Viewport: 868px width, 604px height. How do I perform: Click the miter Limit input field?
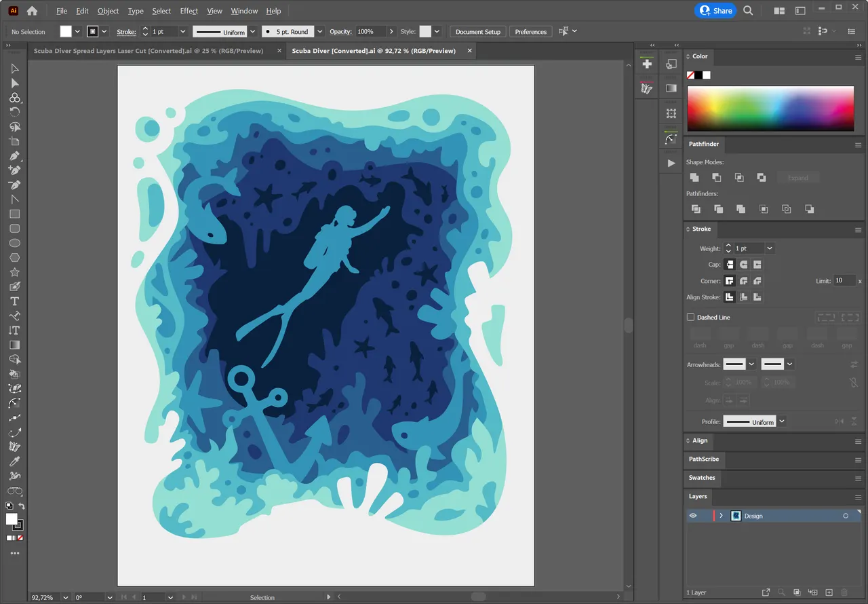point(844,280)
